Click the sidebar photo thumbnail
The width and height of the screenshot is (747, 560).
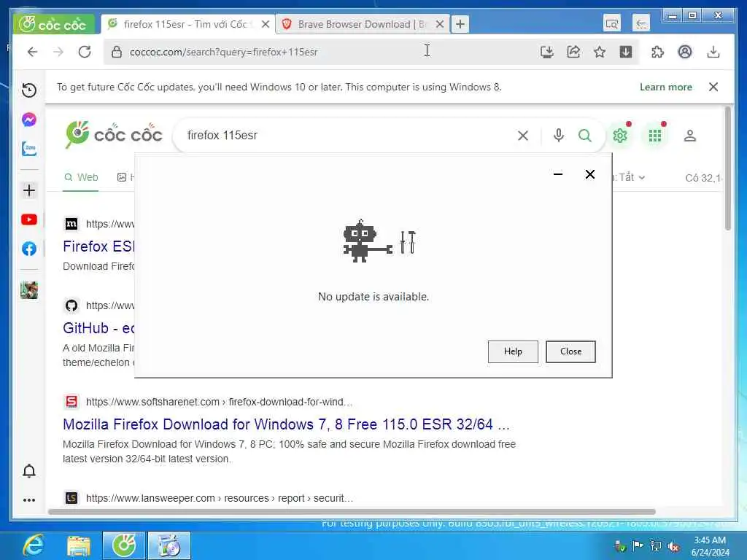pyautogui.click(x=29, y=290)
